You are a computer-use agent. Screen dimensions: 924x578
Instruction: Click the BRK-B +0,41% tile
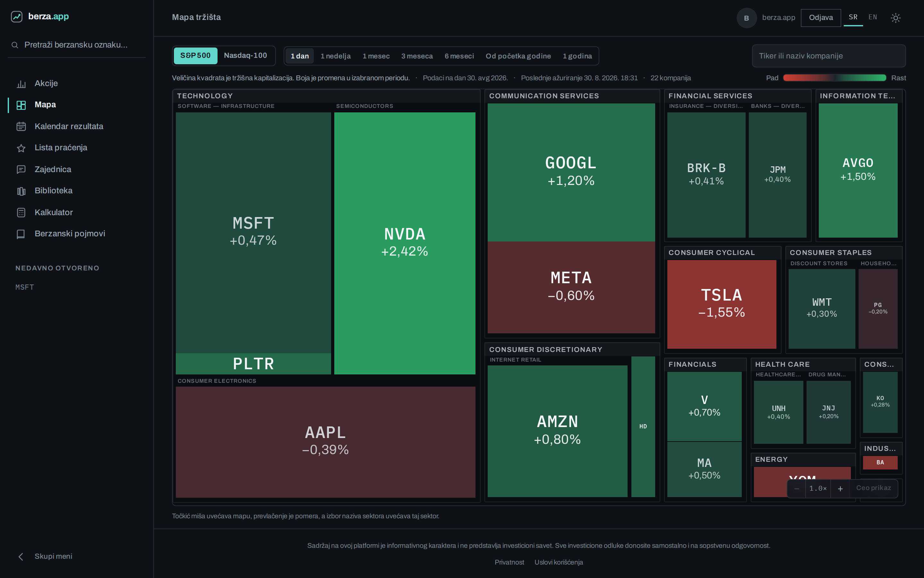pyautogui.click(x=706, y=175)
